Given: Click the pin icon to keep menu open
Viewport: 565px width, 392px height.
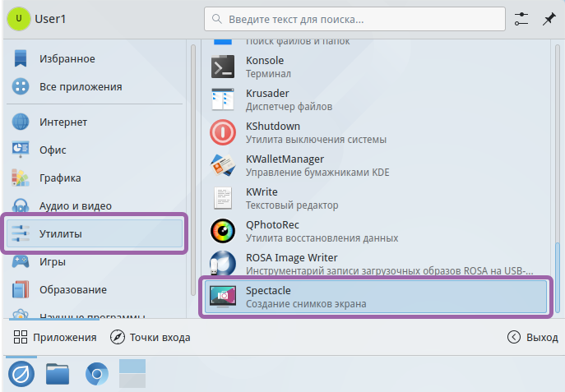Looking at the screenshot, I should (549, 19).
